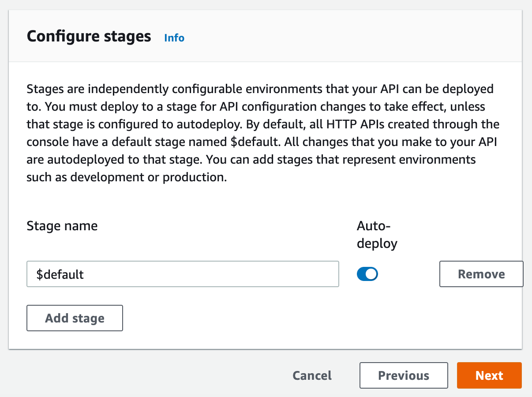Go back with the Previous button
532x397 pixels.
click(404, 376)
